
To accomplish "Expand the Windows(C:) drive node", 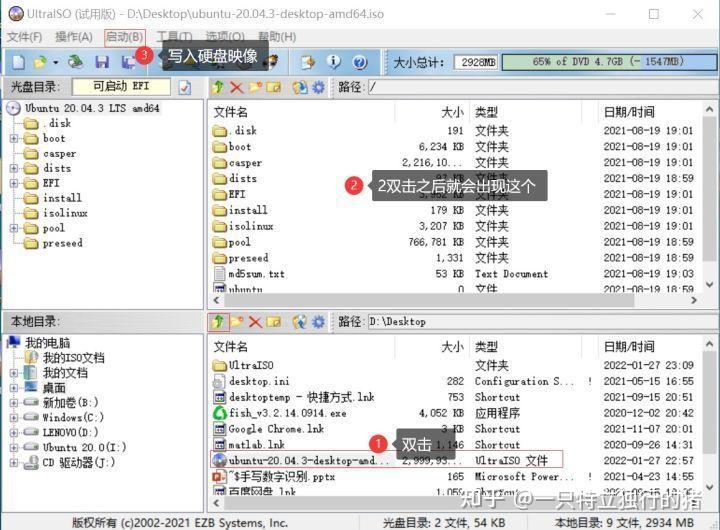I will pos(14,417).
